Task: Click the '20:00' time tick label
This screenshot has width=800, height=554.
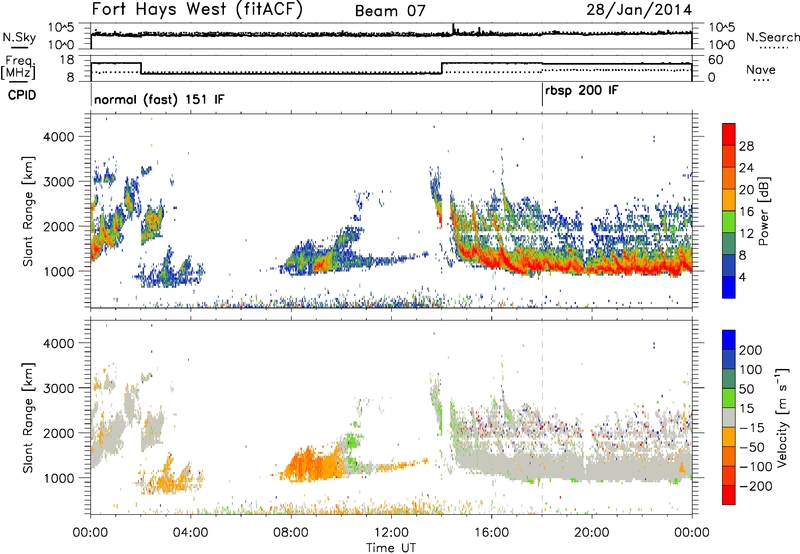Action: click(592, 533)
